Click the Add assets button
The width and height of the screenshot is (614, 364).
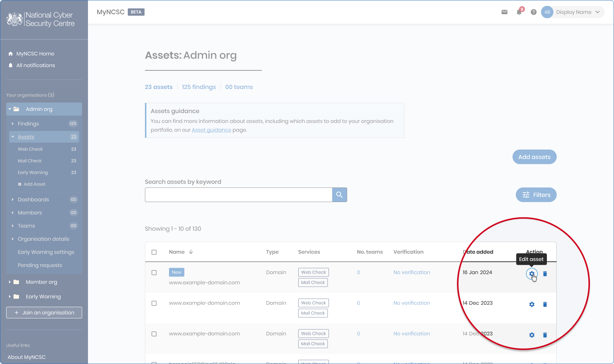pos(534,157)
